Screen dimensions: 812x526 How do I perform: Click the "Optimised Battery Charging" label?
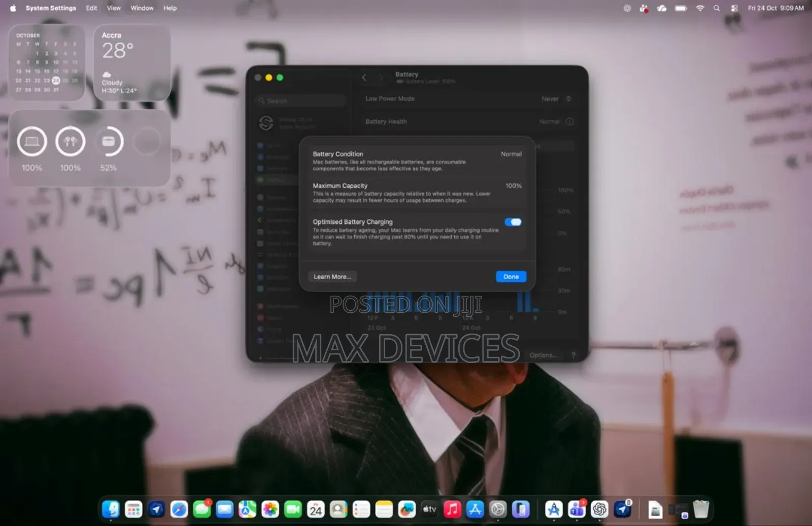[x=353, y=222]
